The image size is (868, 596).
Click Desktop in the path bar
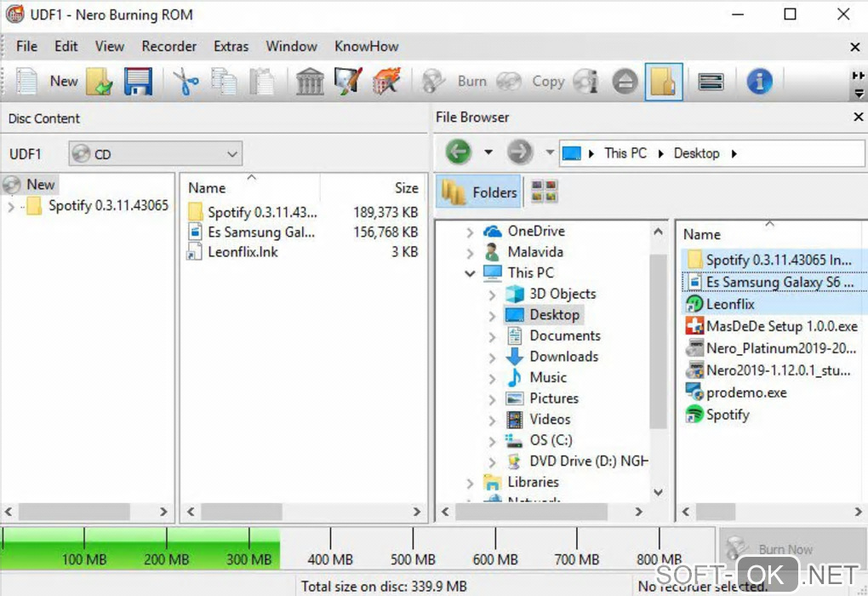coord(696,153)
